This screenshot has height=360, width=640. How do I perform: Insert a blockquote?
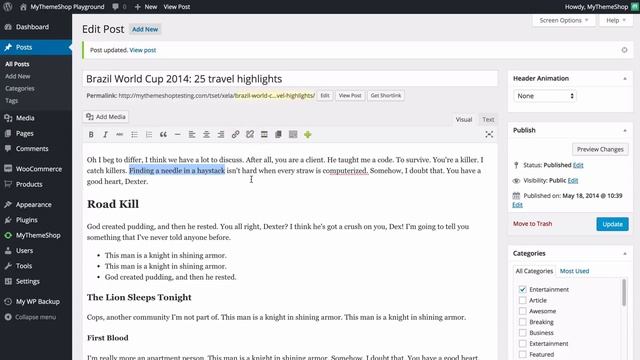pos(163,135)
